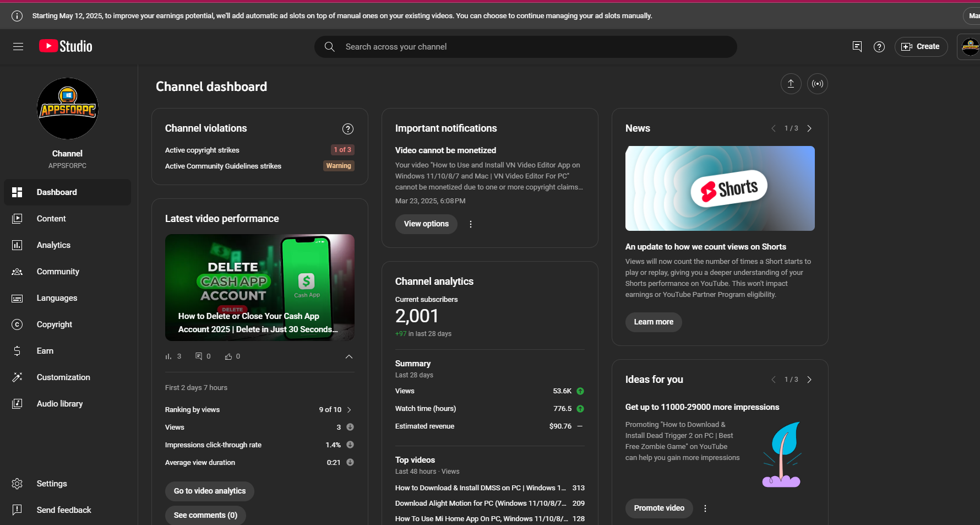Click the green up arrow beside Watch time
This screenshot has width=980, height=525.
[x=580, y=409]
